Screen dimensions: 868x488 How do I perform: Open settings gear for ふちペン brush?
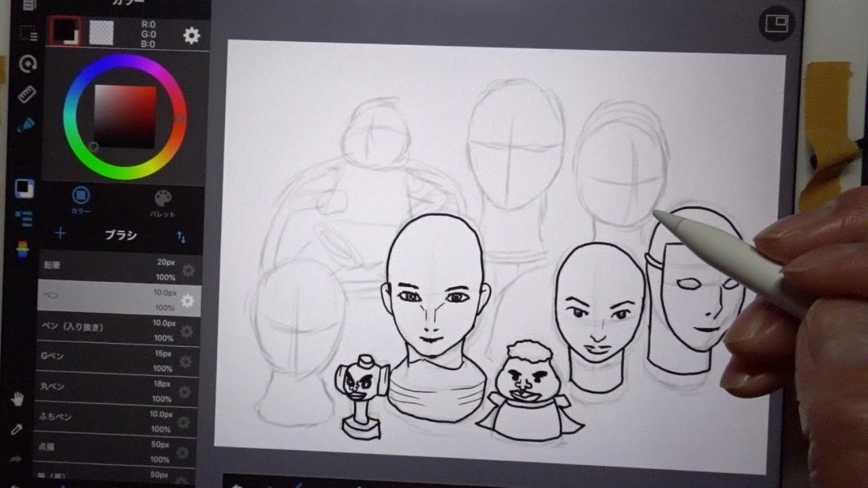tap(183, 423)
